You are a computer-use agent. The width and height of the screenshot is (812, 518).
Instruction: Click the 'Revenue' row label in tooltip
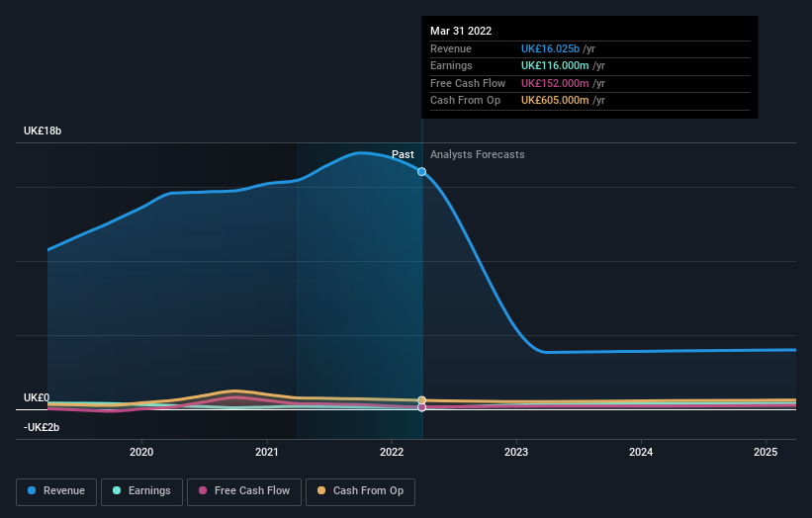click(451, 48)
